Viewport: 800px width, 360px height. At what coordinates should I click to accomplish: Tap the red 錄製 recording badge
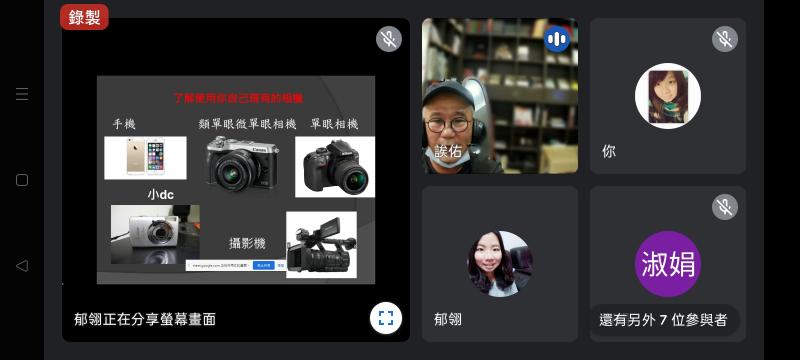84,17
